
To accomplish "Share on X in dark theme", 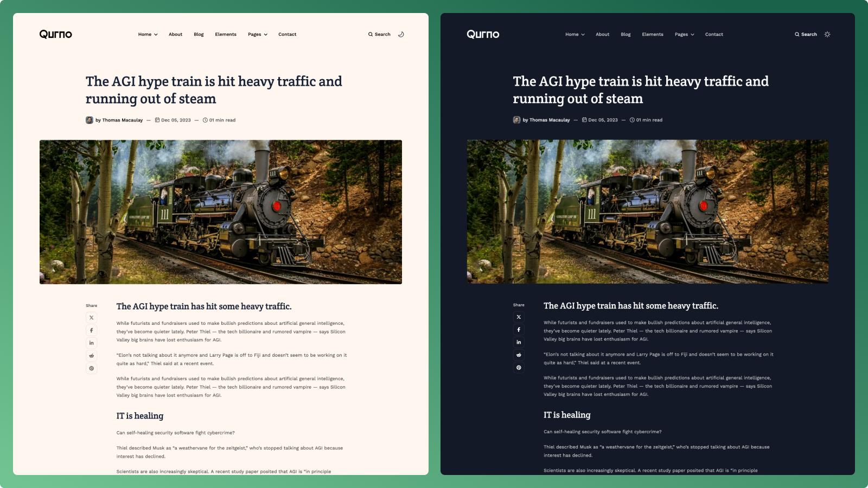I will pos(519,317).
